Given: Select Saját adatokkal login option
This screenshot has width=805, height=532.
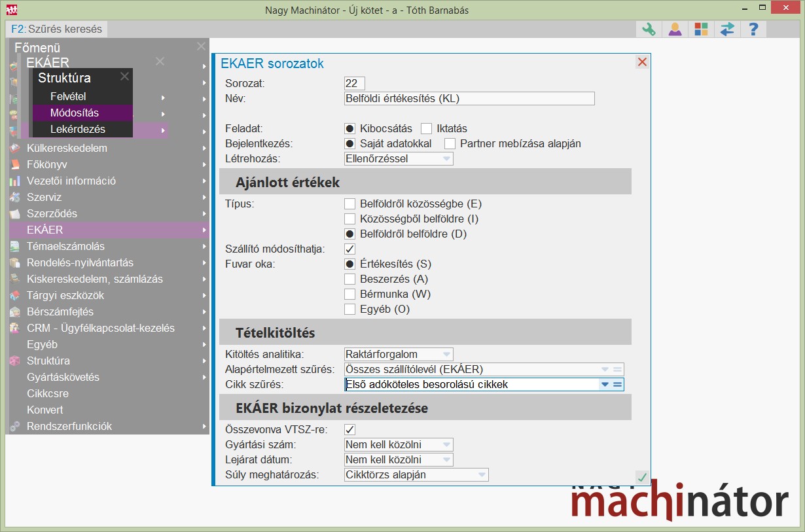Looking at the screenshot, I should click(x=350, y=143).
